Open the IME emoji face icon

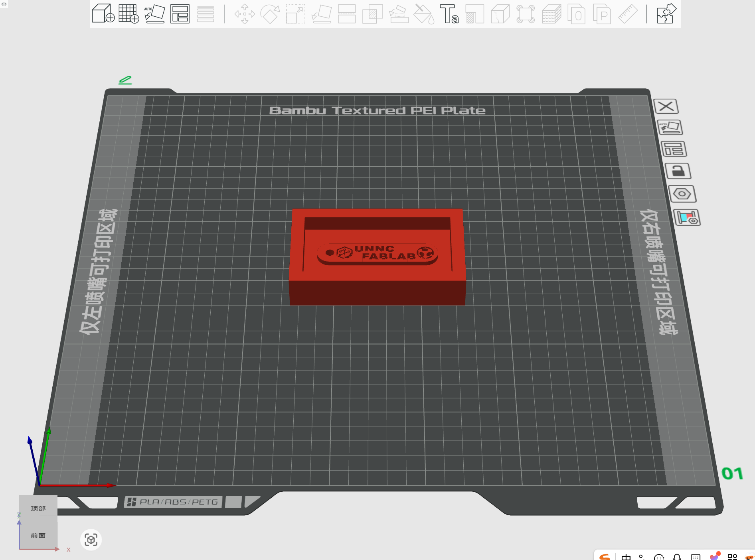click(x=659, y=557)
